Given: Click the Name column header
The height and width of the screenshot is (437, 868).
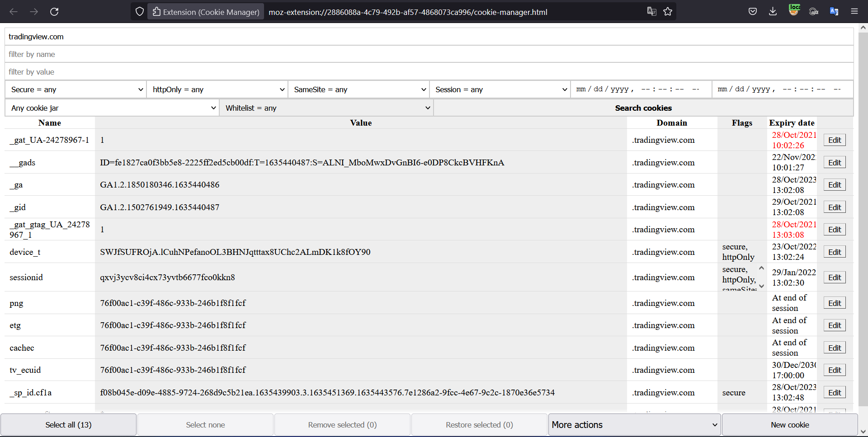Looking at the screenshot, I should coord(50,123).
